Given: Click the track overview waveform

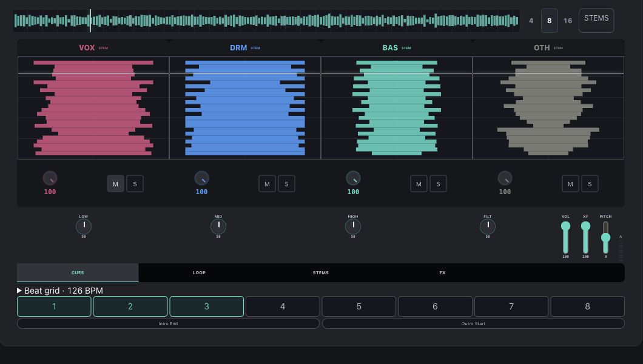Looking at the screenshot, I should click(x=266, y=21).
